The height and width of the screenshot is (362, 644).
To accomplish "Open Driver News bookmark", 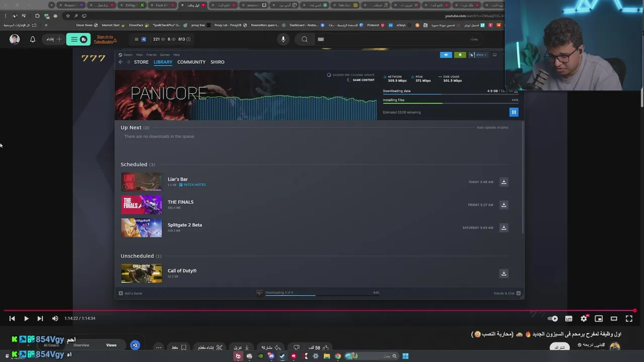I will tap(87, 25).
